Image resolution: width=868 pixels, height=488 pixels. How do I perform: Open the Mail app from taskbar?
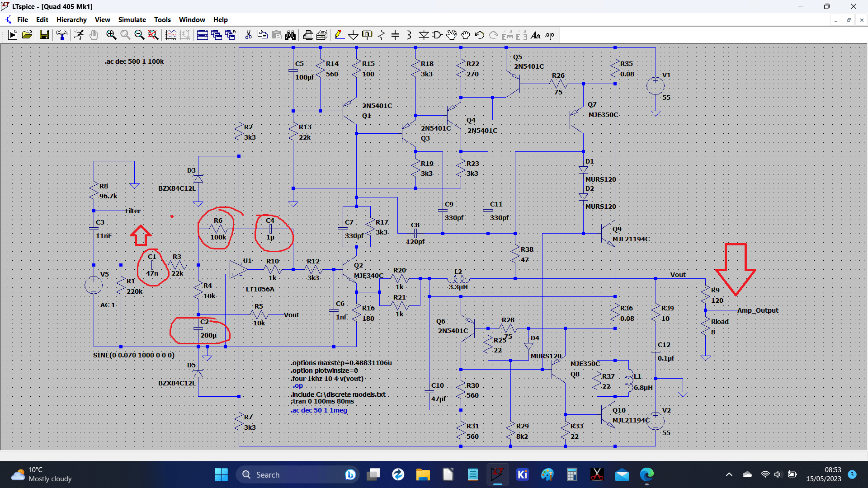tap(622, 474)
